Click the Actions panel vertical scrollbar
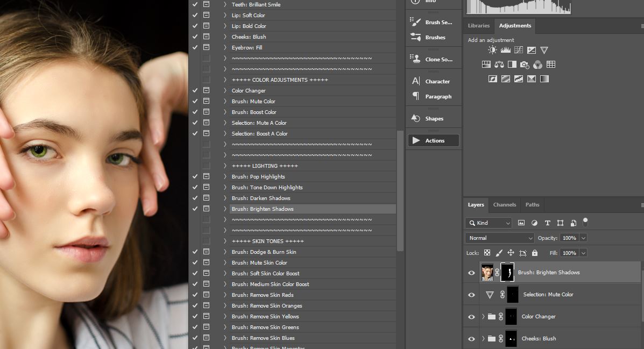Viewport: 644px width, 349px height. point(400,190)
